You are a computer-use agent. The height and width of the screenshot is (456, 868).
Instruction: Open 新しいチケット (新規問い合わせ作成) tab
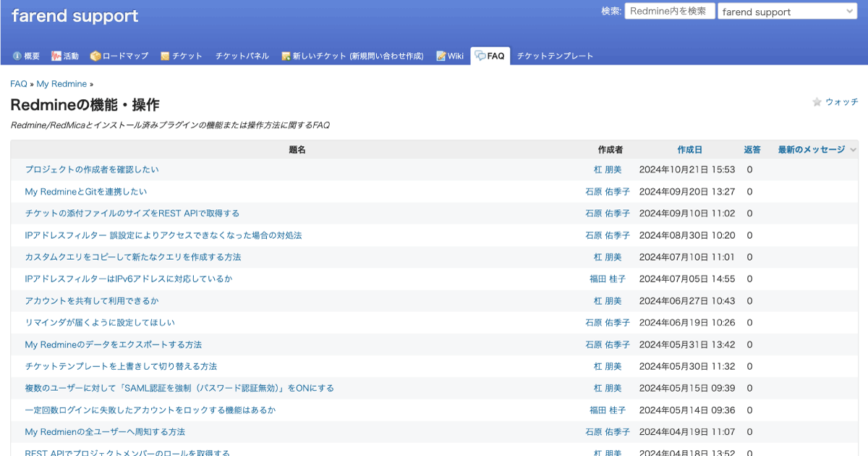pyautogui.click(x=353, y=56)
